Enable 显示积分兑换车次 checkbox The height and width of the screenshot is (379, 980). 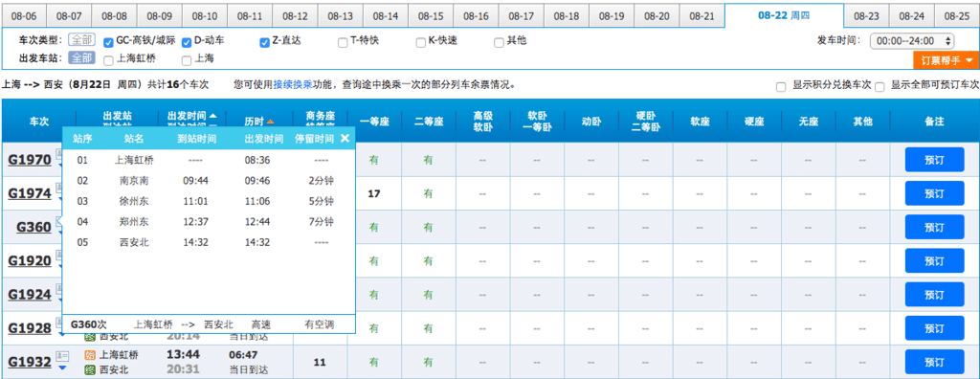781,87
